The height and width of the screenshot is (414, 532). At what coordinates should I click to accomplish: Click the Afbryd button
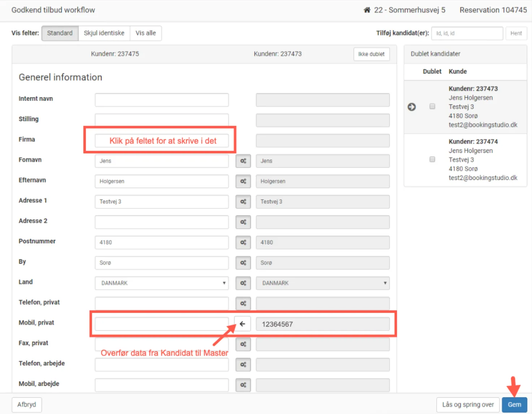coord(27,405)
